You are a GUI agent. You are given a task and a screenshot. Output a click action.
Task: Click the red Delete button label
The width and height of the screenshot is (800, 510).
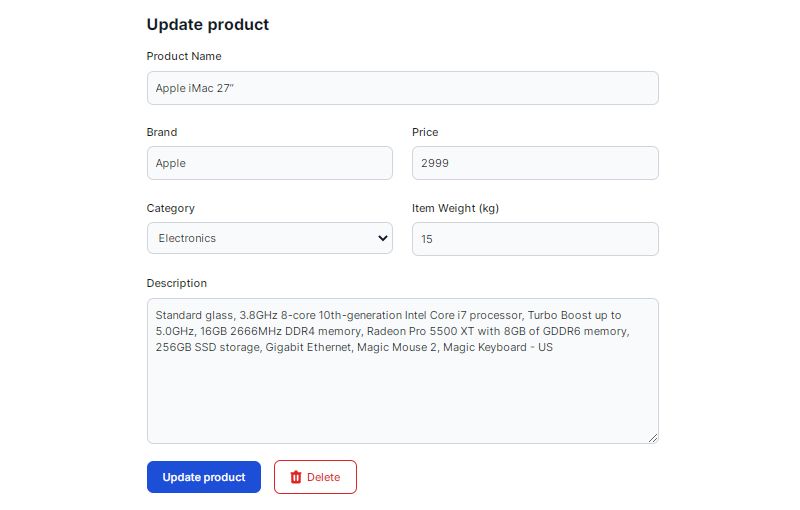(x=323, y=477)
